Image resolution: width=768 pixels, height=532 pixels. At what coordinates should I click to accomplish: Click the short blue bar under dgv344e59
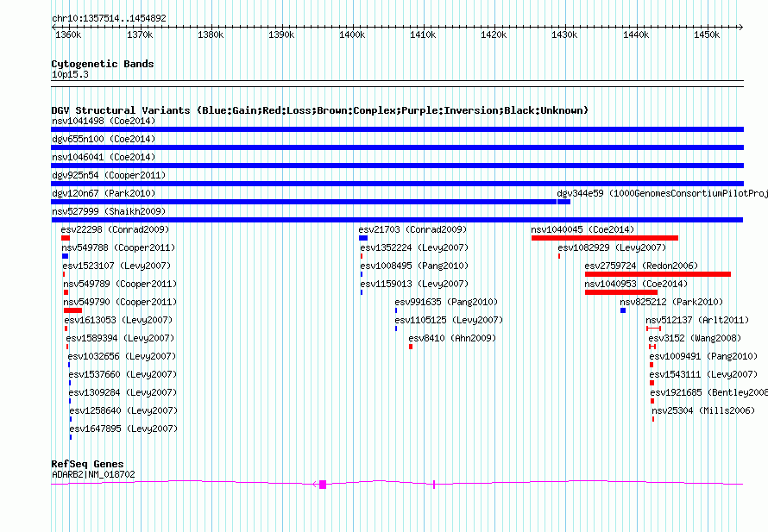coord(563,202)
